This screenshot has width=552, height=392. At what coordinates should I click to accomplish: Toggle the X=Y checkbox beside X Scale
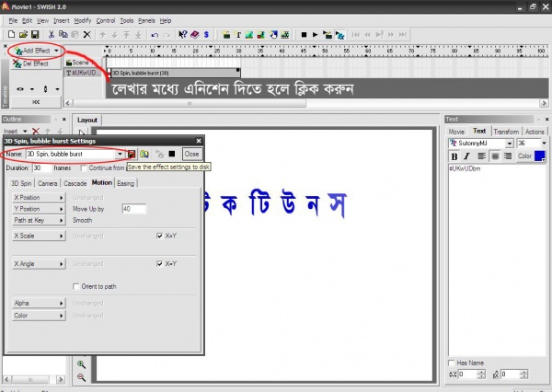pos(159,236)
